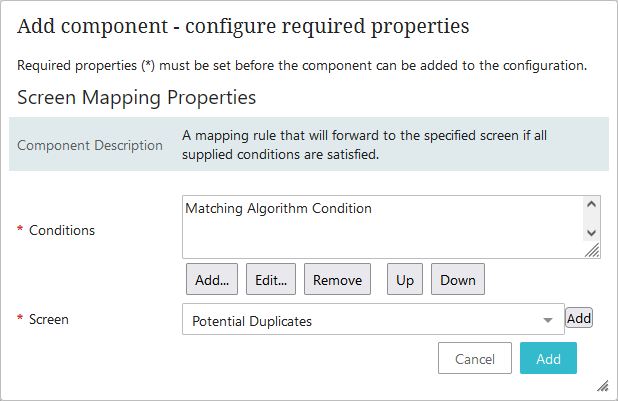
Task: Move condition Down in the list
Action: click(458, 280)
